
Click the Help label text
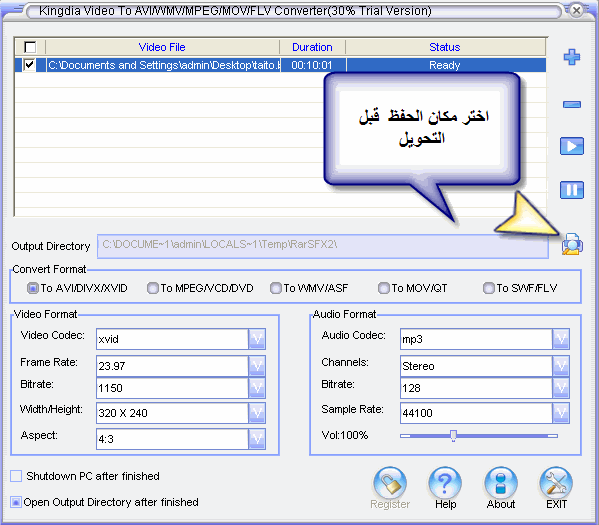point(445,504)
